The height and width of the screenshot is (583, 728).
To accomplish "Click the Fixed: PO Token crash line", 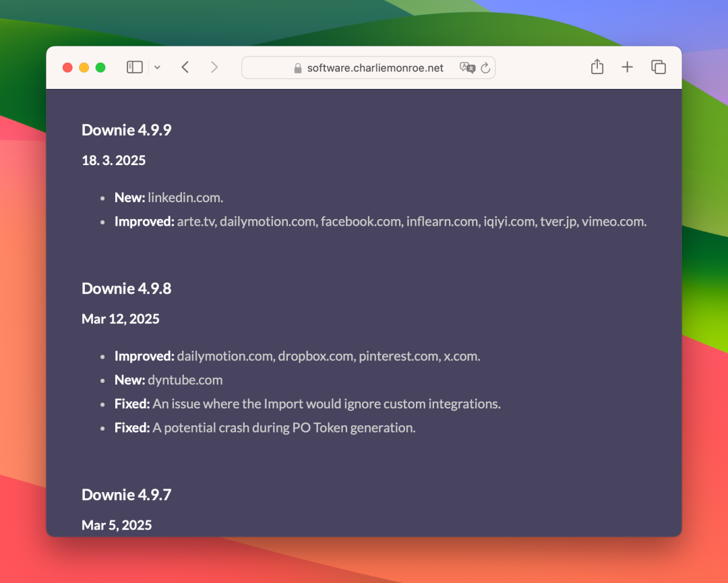I will [265, 427].
